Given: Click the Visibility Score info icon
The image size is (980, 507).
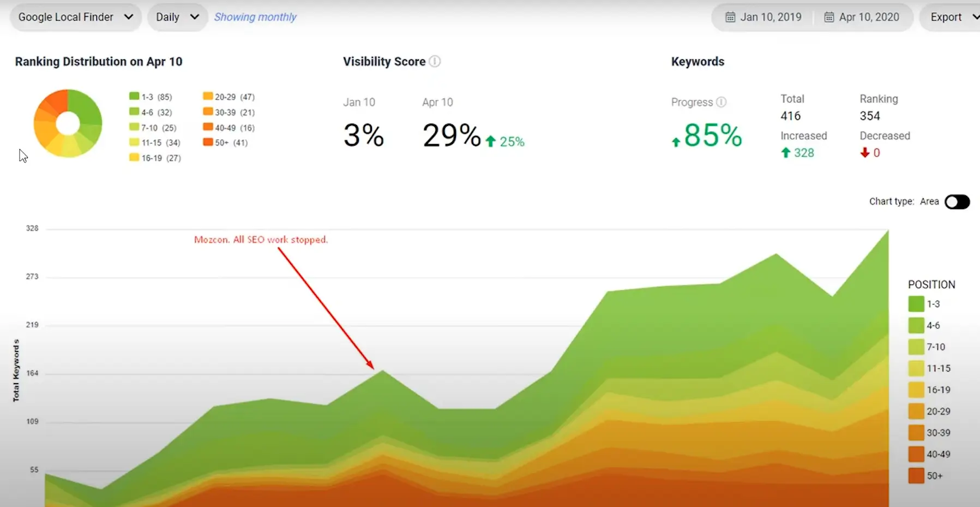Looking at the screenshot, I should click(x=435, y=62).
